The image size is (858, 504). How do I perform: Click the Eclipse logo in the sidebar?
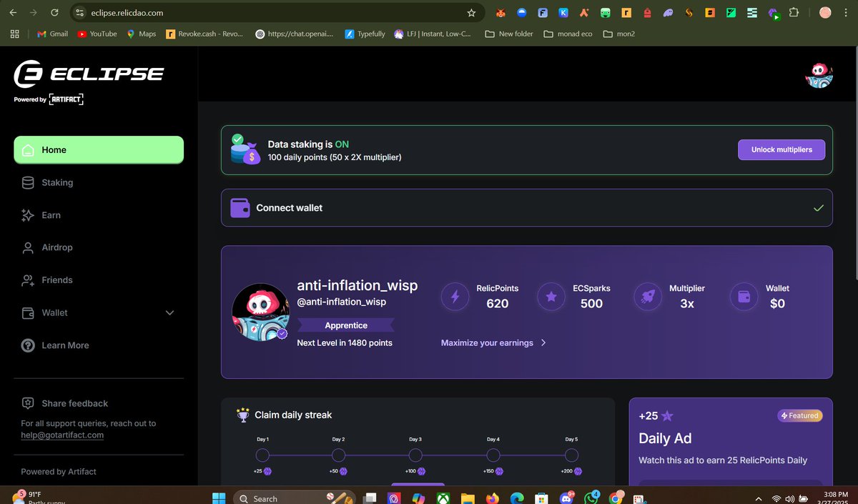click(x=89, y=74)
